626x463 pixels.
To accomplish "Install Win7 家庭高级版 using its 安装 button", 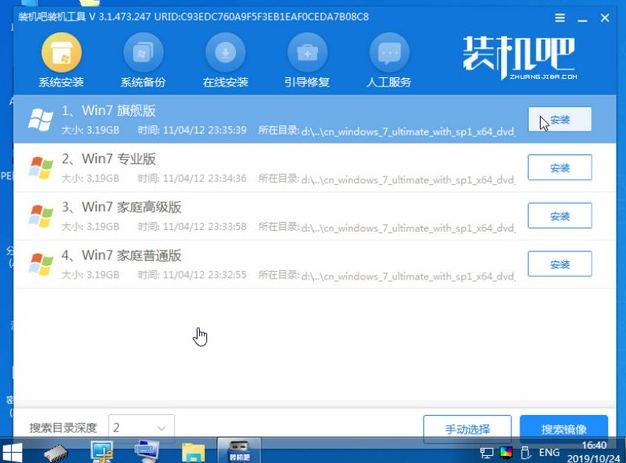I will point(559,216).
